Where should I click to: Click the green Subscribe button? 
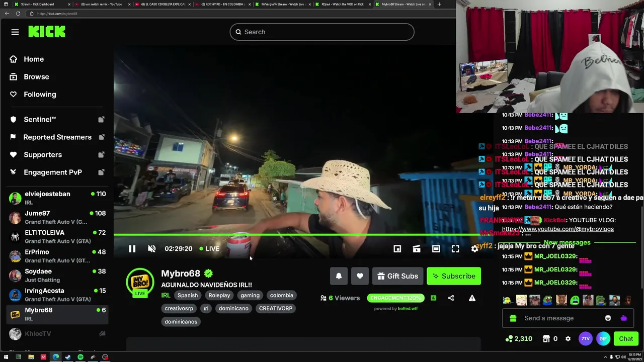coord(454,276)
